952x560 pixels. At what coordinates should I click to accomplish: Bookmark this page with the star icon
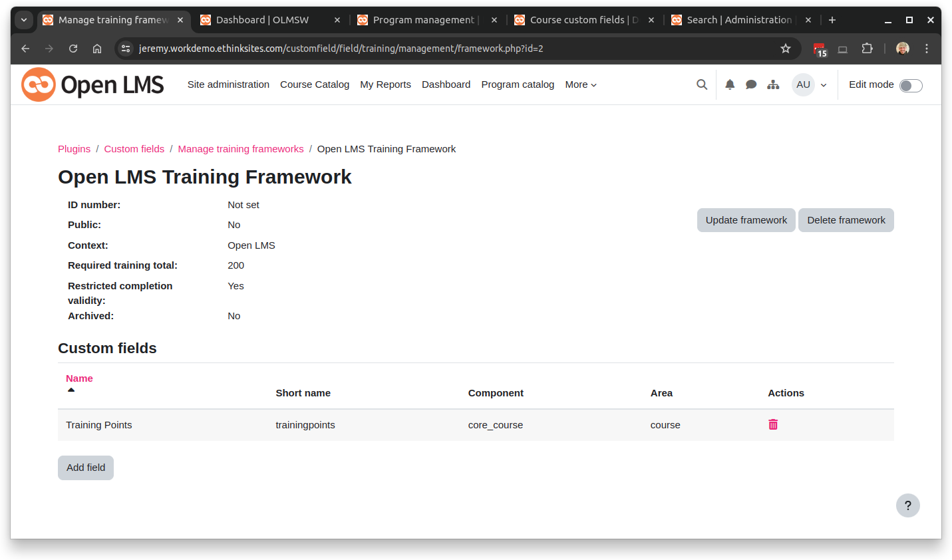(786, 49)
